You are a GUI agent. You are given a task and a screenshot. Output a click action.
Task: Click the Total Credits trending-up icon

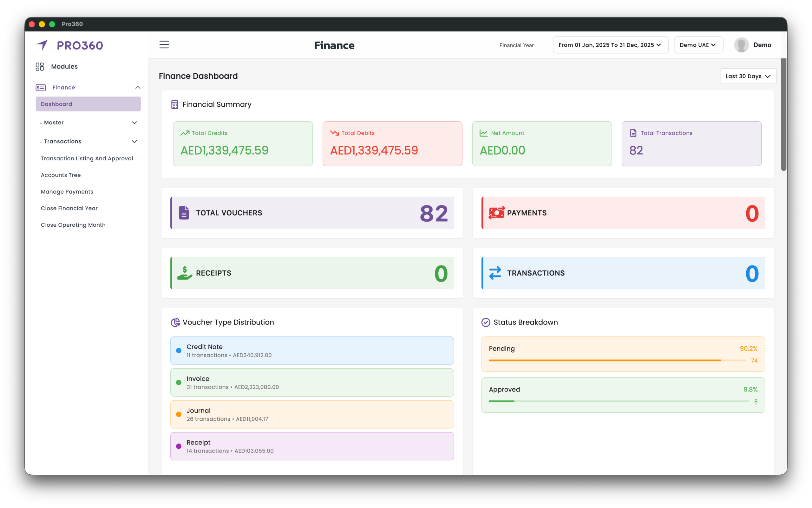pos(185,133)
